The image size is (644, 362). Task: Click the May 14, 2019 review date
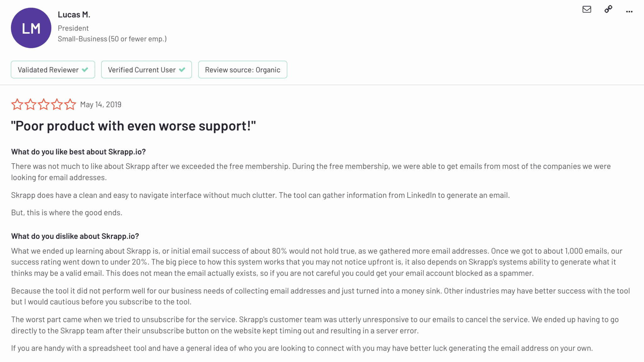(x=101, y=104)
